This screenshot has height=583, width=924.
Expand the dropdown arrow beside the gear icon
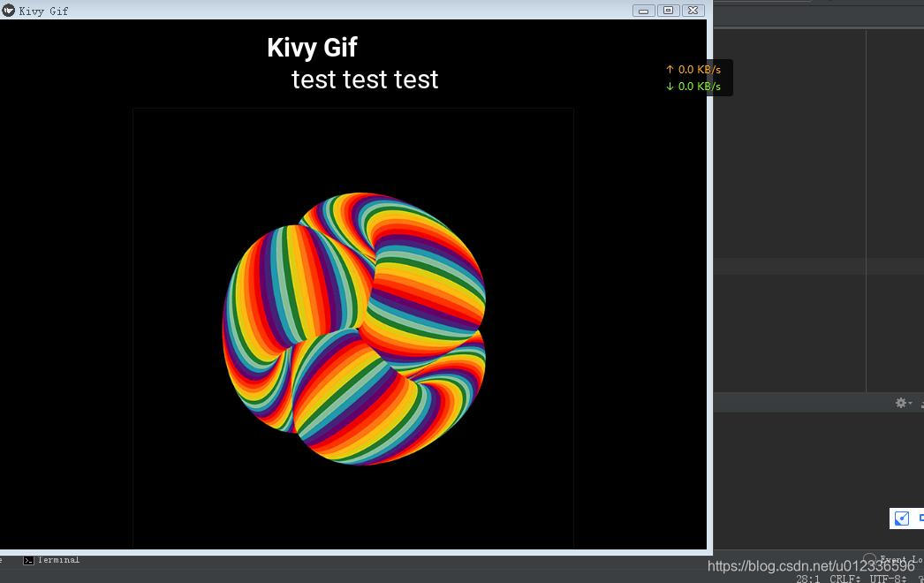coord(910,404)
